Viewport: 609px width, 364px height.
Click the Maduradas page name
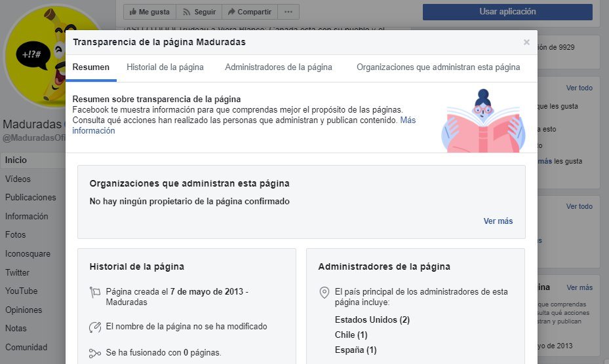click(32, 124)
